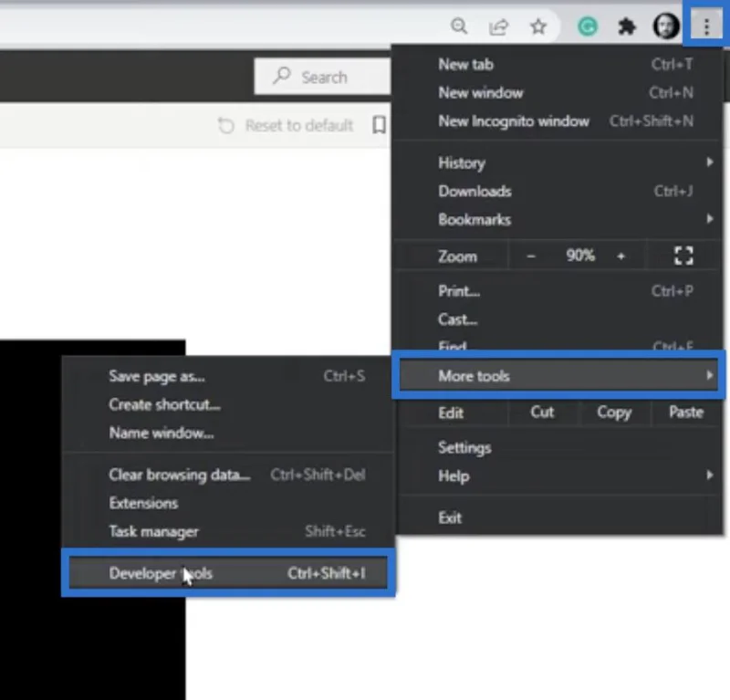Open the Extensions puzzle piece icon
Screen dimensions: 730x700
(x=627, y=26)
